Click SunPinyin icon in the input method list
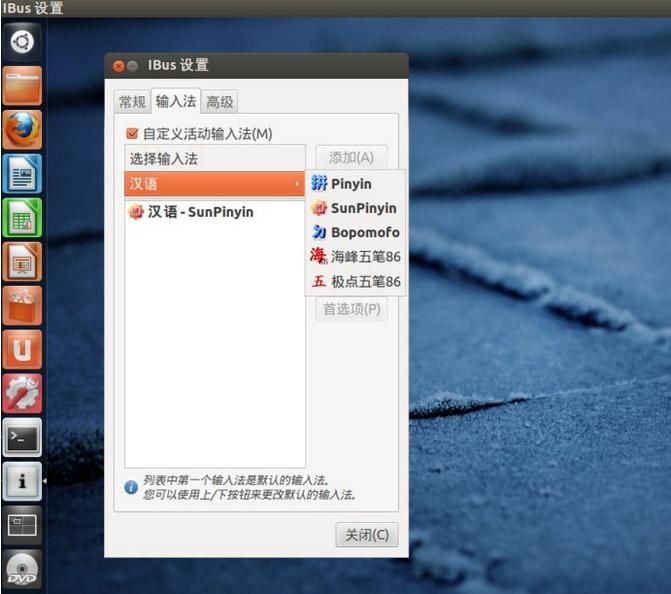This screenshot has height=594, width=671. tap(136, 211)
